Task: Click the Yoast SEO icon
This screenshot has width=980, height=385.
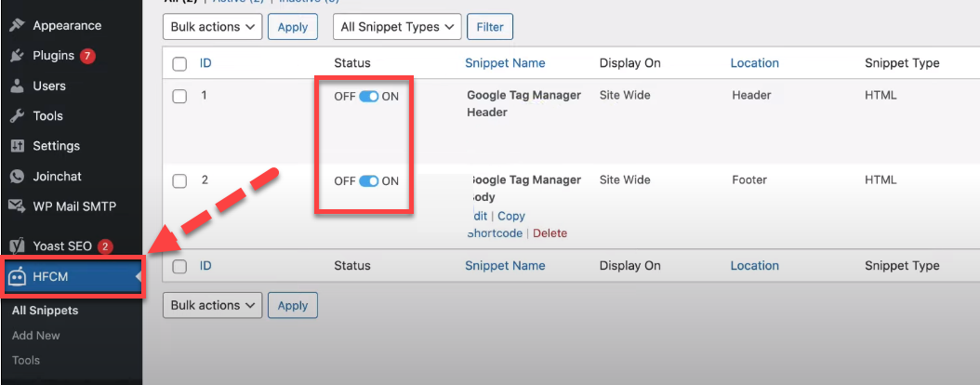Action: [x=18, y=246]
